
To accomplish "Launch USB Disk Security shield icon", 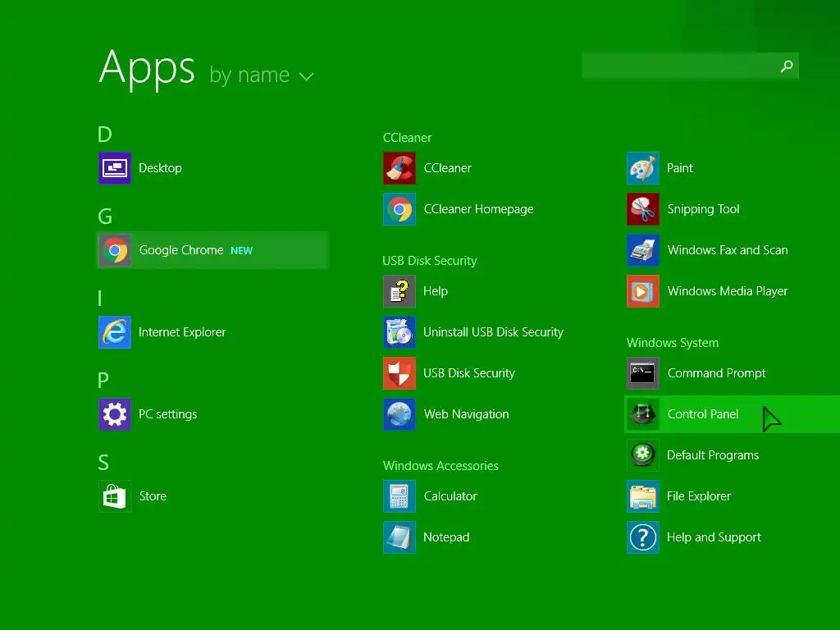I will click(399, 373).
